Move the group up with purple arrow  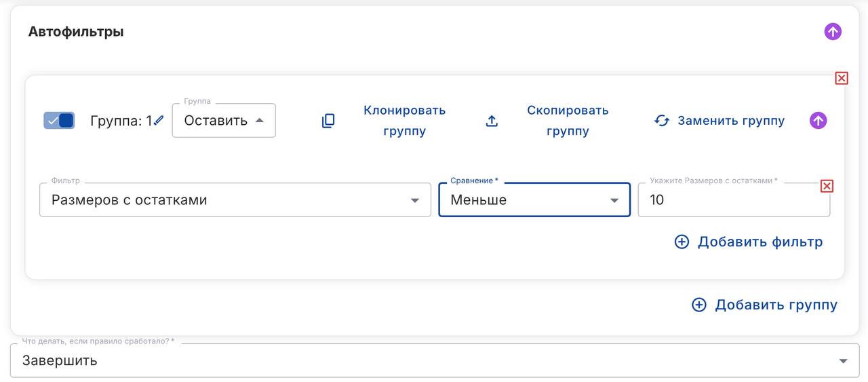click(x=818, y=121)
